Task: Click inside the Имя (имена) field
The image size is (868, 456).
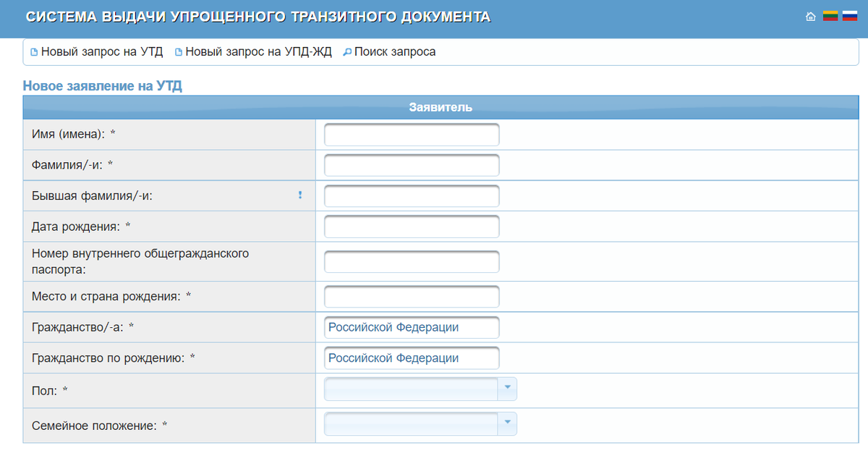Action: point(411,134)
